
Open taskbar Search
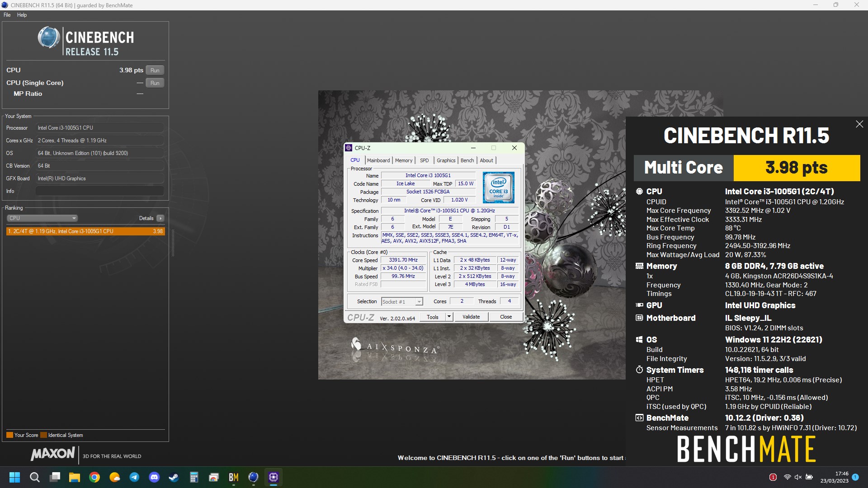coord(34,477)
